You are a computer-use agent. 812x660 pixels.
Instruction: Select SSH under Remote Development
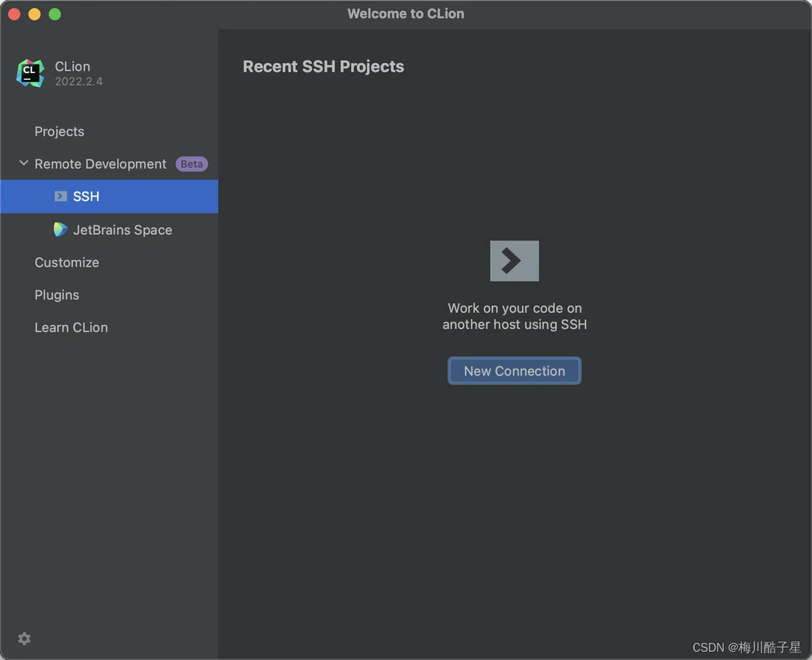pos(86,196)
